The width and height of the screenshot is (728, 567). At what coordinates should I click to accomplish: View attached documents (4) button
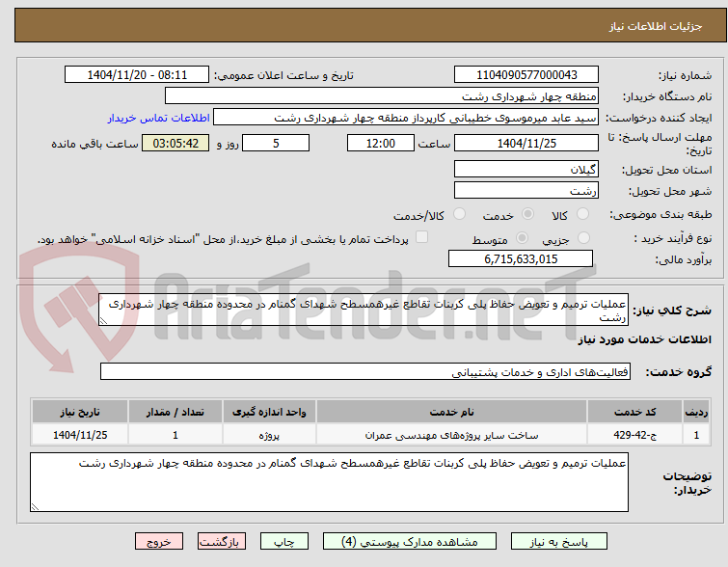pyautogui.click(x=410, y=542)
